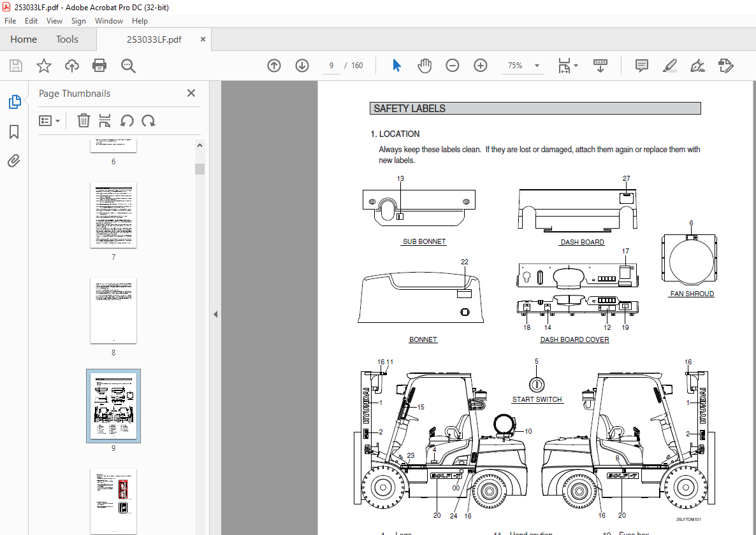Viewport: 756px width, 535px height.
Task: Click the page number field showing 9
Action: point(331,66)
